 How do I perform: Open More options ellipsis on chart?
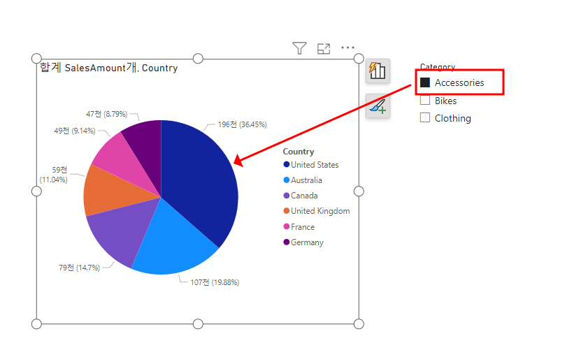click(347, 48)
